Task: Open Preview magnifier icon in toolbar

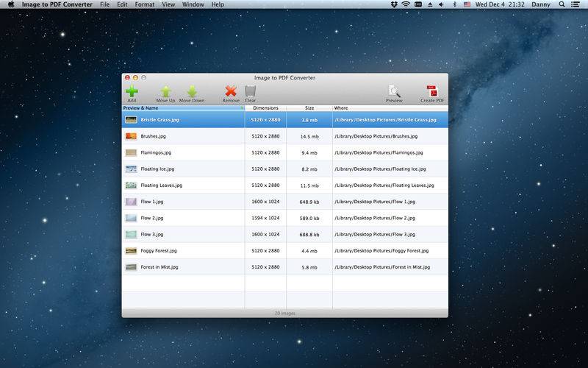Action: tap(394, 91)
